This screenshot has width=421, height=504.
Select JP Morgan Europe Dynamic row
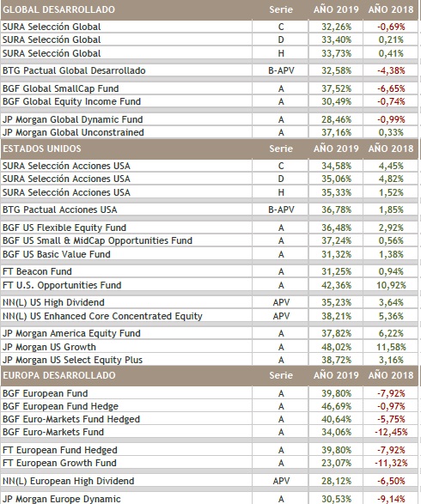pyautogui.click(x=209, y=499)
